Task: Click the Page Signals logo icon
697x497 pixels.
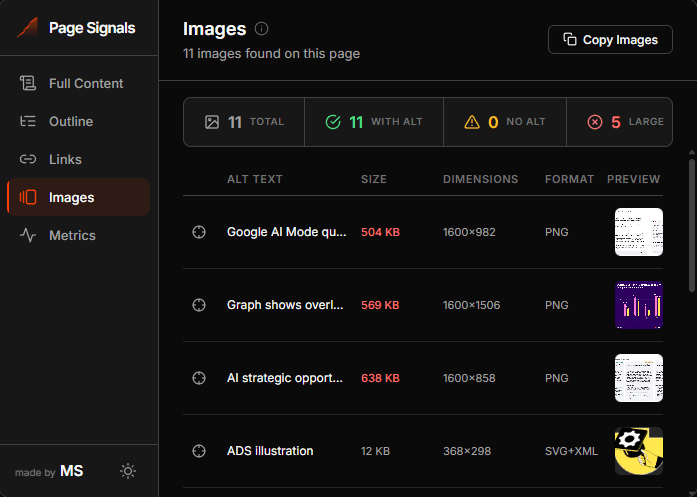Action: click(28, 28)
